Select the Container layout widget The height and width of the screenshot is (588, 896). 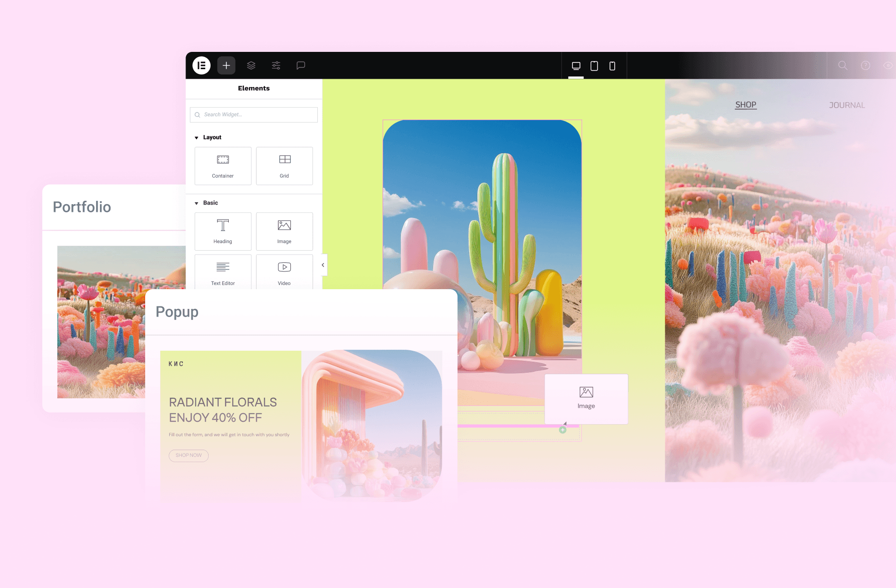(x=223, y=166)
